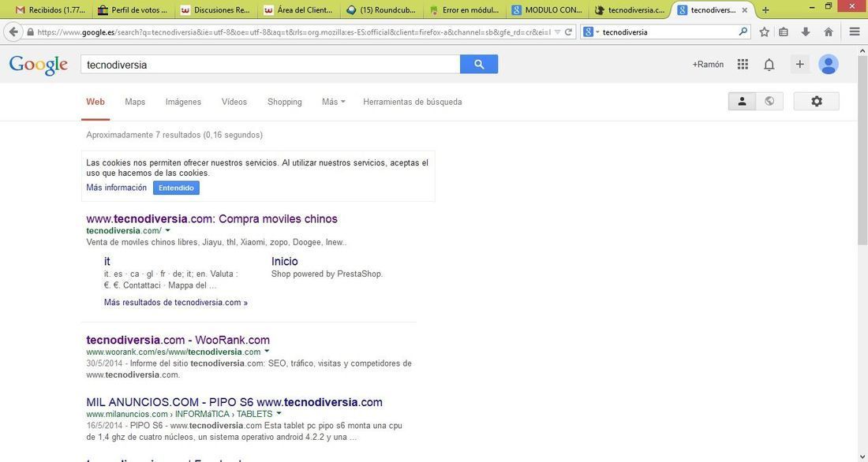This screenshot has width=868, height=462.
Task: Click the Google+ share plus button
Action: click(x=799, y=64)
